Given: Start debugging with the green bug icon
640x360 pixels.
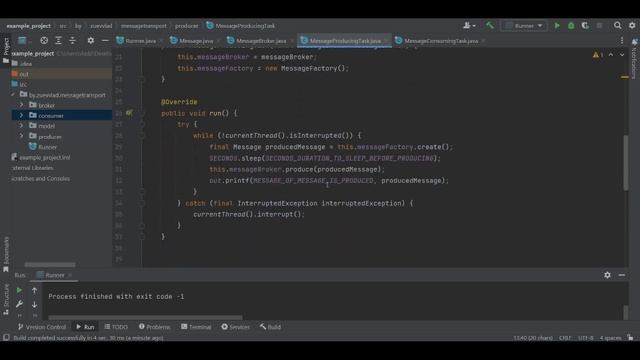Looking at the screenshot, I should tap(571, 25).
